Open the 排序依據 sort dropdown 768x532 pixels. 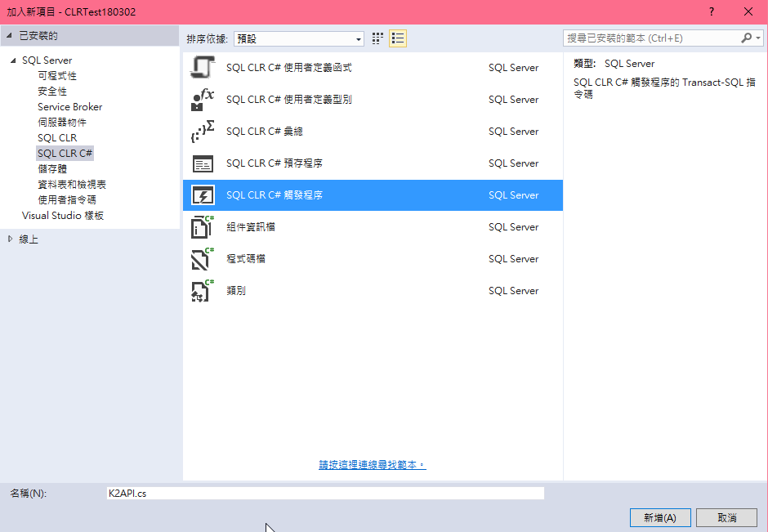click(299, 38)
